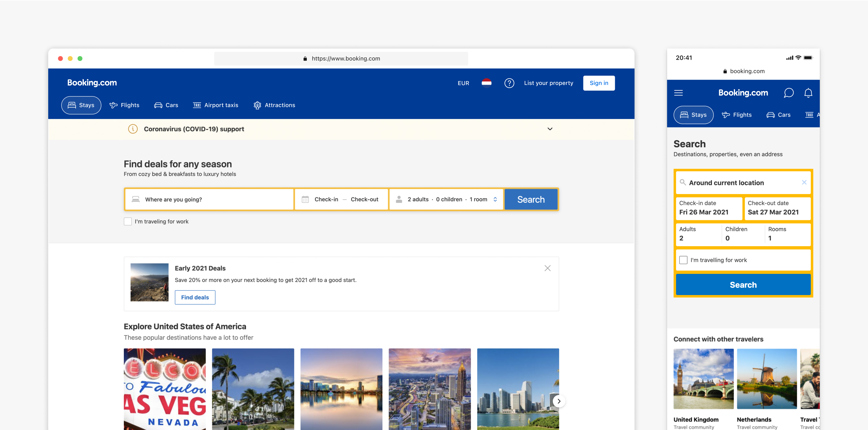The width and height of the screenshot is (868, 430).
Task: Check I'm travelling for work on mobile
Action: point(683,260)
